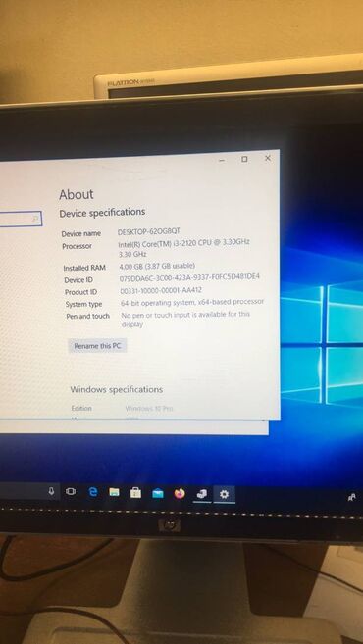
Task: Click the Device ID value starting 079DDA6C
Action: point(189,277)
